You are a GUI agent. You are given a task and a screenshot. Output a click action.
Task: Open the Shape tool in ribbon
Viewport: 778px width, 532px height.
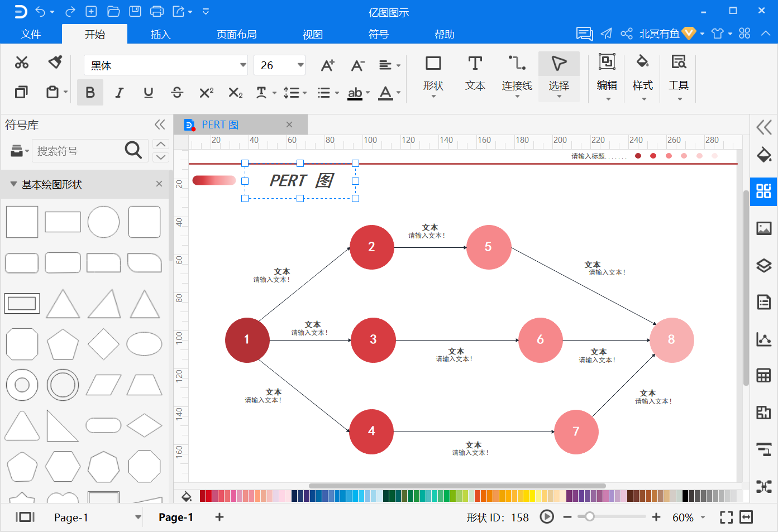pos(433,76)
